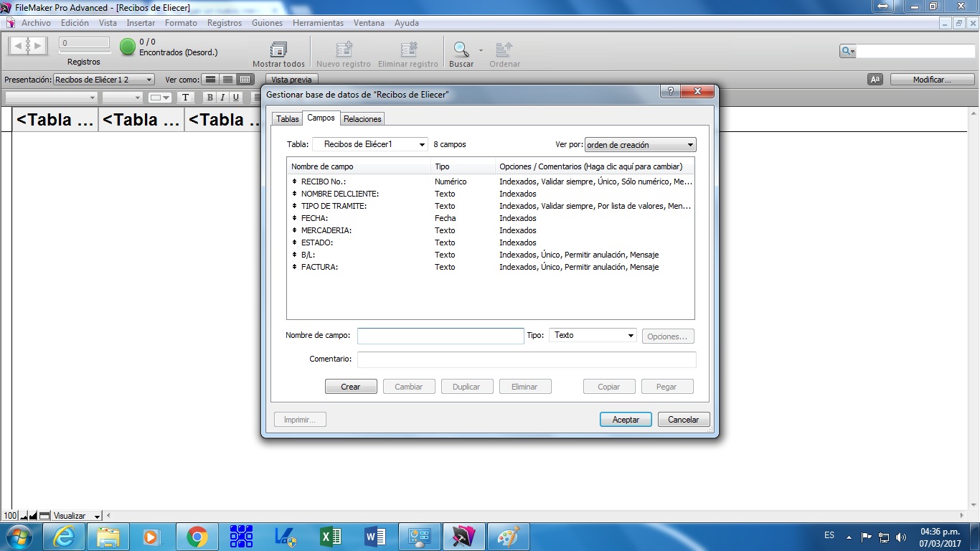This screenshot has height=551, width=980.
Task: Switch to the Relaciones tab
Action: pyautogui.click(x=362, y=119)
